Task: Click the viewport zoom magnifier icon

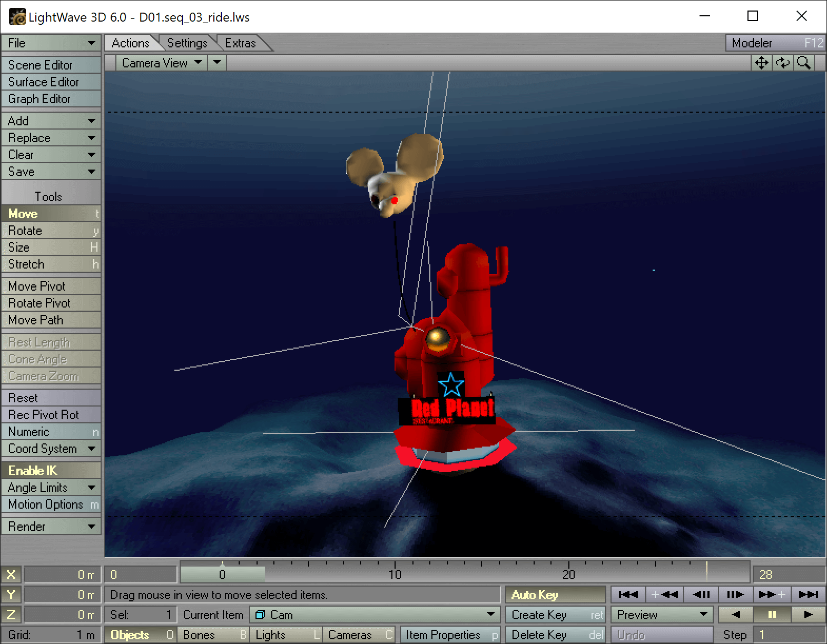Action: (x=804, y=63)
